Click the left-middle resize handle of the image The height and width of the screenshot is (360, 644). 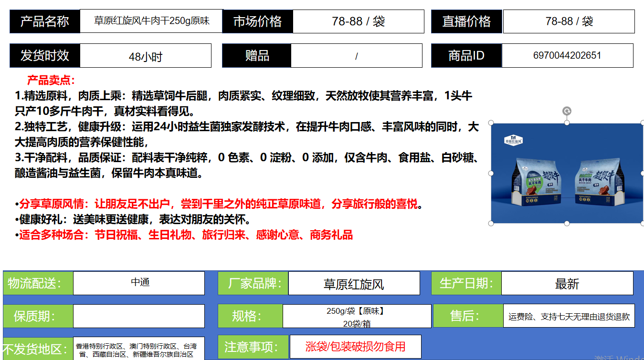[491, 173]
